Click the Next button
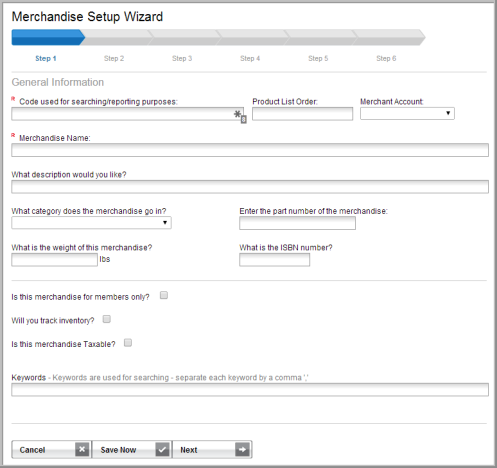The width and height of the screenshot is (497, 468). pos(212,449)
